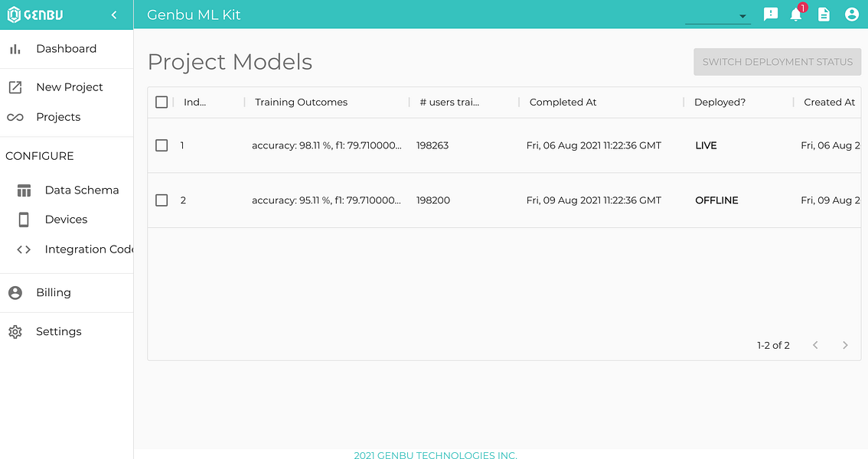
Task: Click Switch Deployment Status button
Action: point(777,62)
